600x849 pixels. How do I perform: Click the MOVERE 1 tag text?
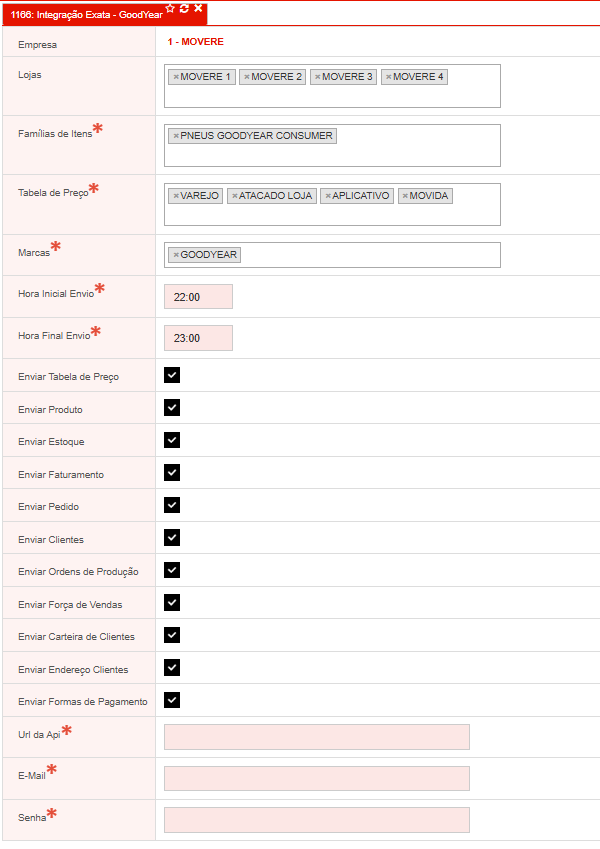click(x=205, y=77)
